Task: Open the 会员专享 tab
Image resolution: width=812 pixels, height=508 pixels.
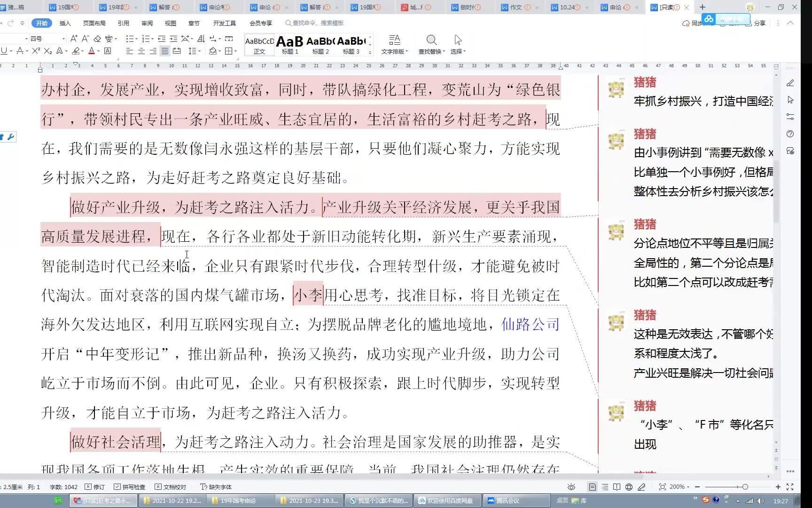Action: [x=260, y=23]
